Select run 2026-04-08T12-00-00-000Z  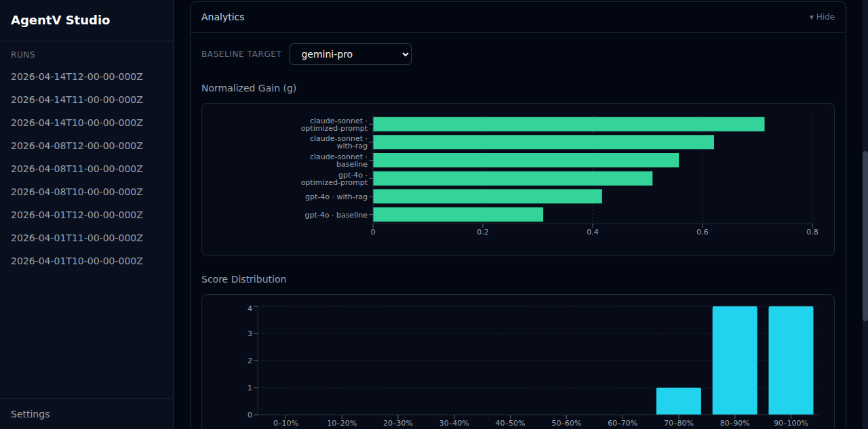[77, 146]
